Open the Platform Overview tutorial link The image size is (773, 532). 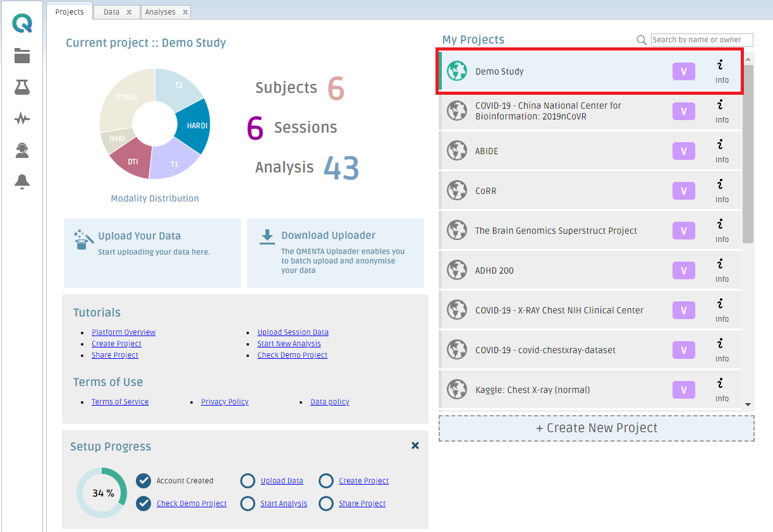click(123, 332)
